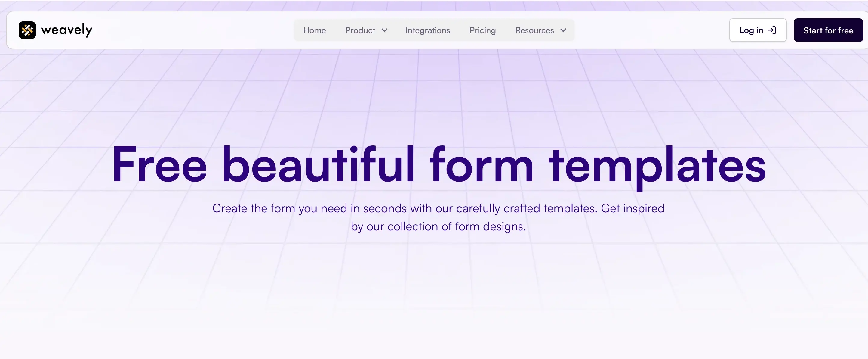Click the Pricing nav link
This screenshot has height=359, width=868.
pyautogui.click(x=482, y=30)
